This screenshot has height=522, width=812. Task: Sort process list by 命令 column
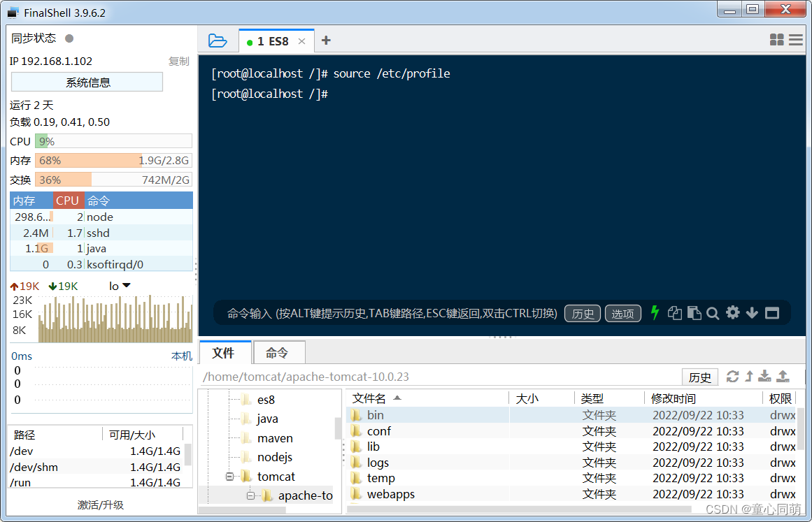pyautogui.click(x=138, y=201)
